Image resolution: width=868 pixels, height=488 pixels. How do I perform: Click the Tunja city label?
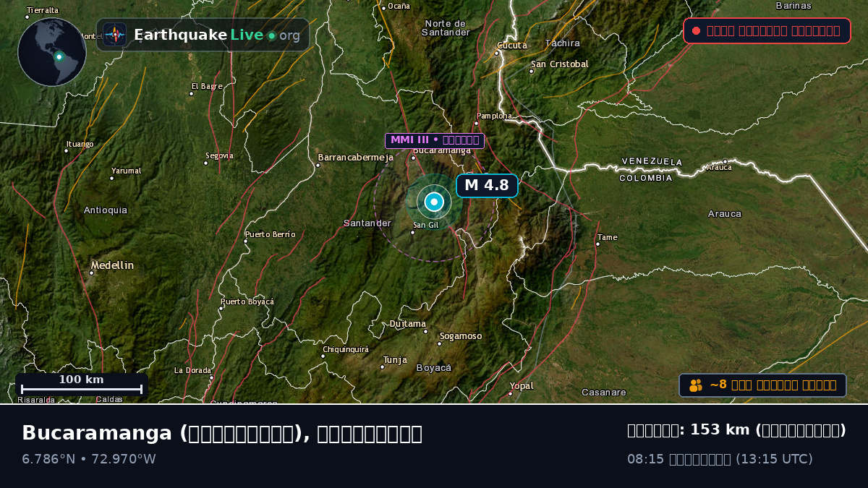[x=395, y=360]
